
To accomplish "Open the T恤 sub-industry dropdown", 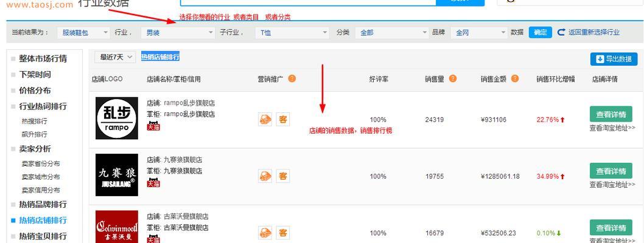I will coord(292,33).
